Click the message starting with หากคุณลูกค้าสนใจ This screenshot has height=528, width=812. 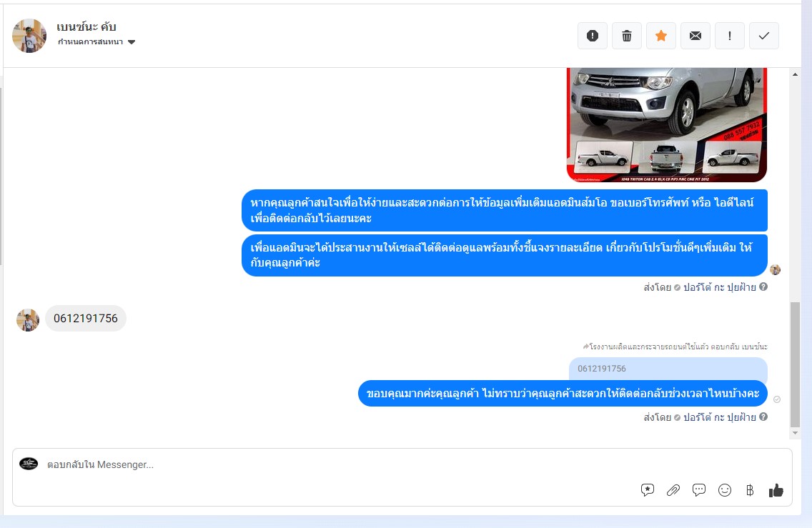[505, 210]
